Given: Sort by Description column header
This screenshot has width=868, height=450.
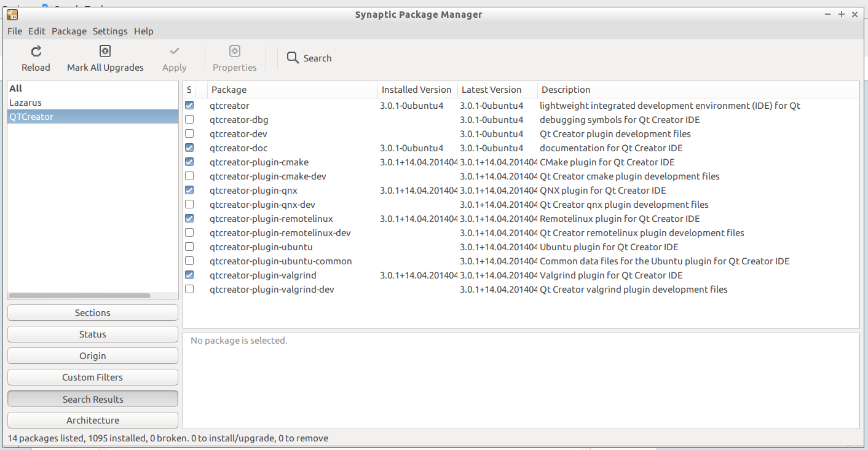Looking at the screenshot, I should click(x=698, y=90).
